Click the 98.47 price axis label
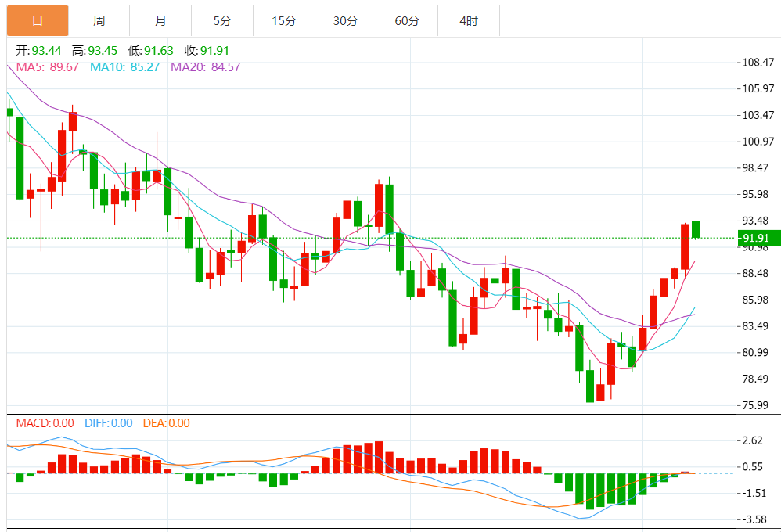The height and width of the screenshot is (532, 781). [x=755, y=168]
